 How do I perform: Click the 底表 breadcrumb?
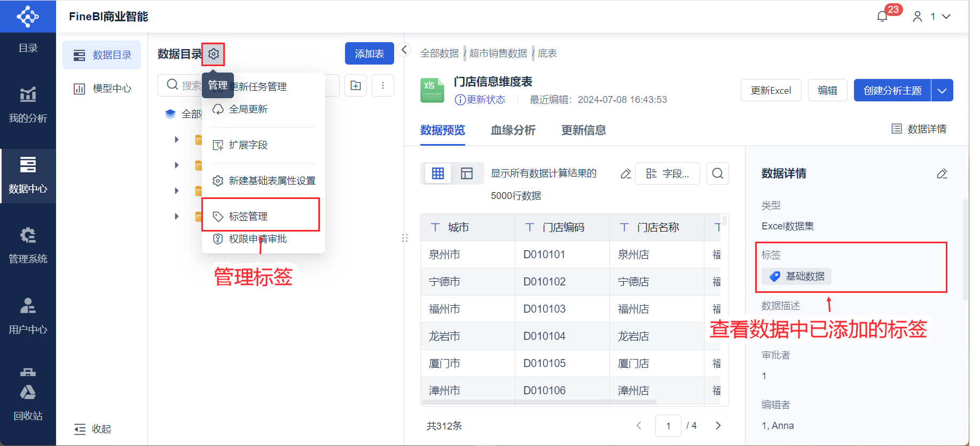(x=547, y=53)
